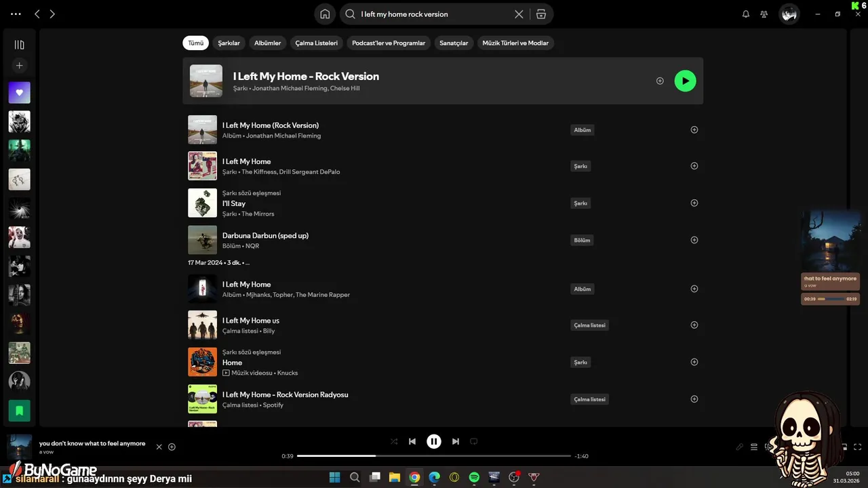Open Google Chrome from taskbar

tap(414, 477)
